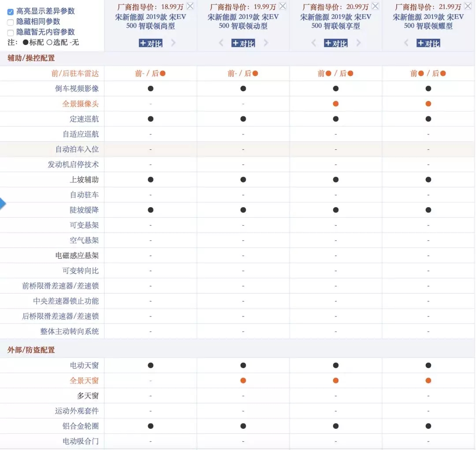476x450 pixels.
Task: Click the 运动外观套件 parameter label
Action: pyautogui.click(x=77, y=411)
